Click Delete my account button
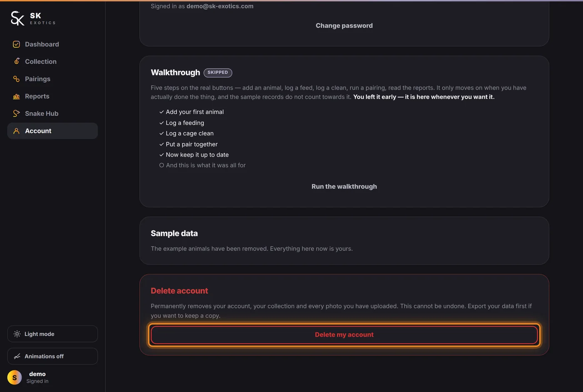The image size is (583, 392). (x=344, y=335)
